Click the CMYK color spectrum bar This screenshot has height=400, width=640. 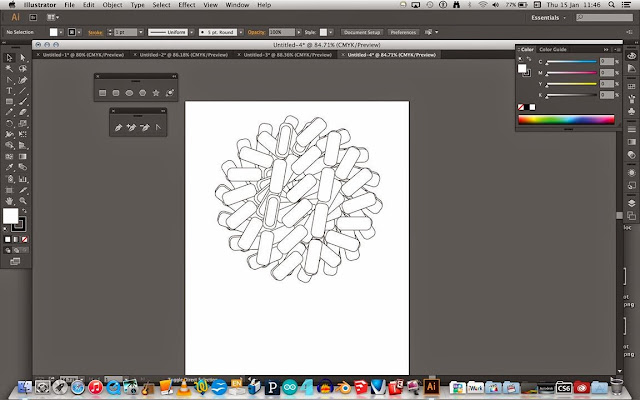click(566, 120)
